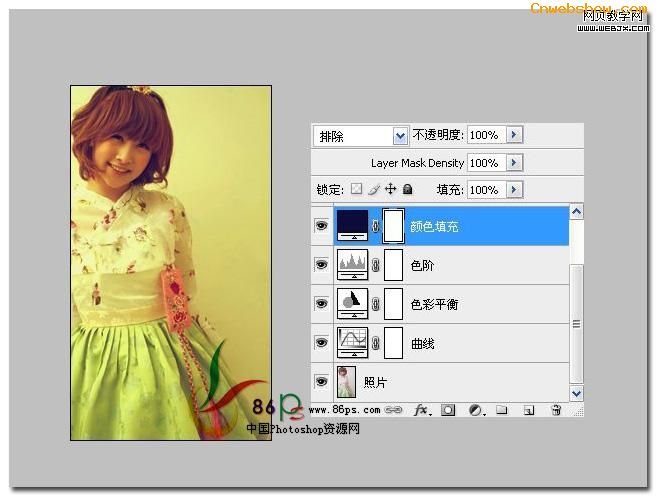
Task: Select the layer mask of 色阶 layer
Action: pyautogui.click(x=394, y=265)
